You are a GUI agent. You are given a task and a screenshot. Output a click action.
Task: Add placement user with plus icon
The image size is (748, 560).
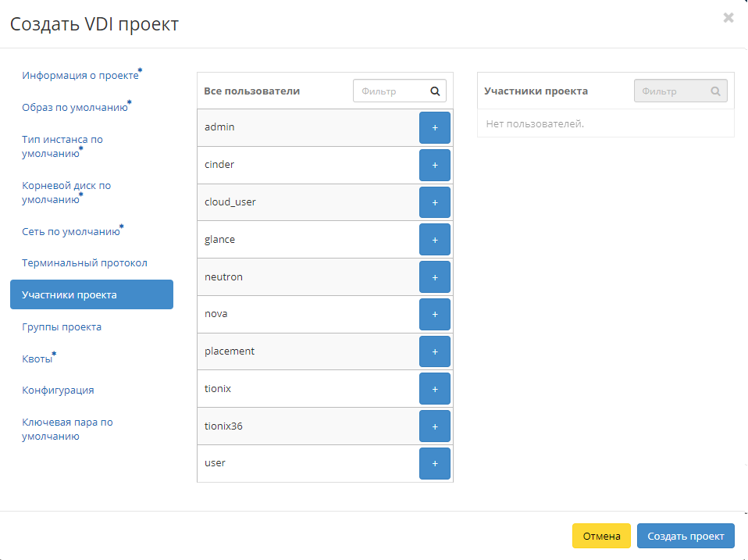434,351
